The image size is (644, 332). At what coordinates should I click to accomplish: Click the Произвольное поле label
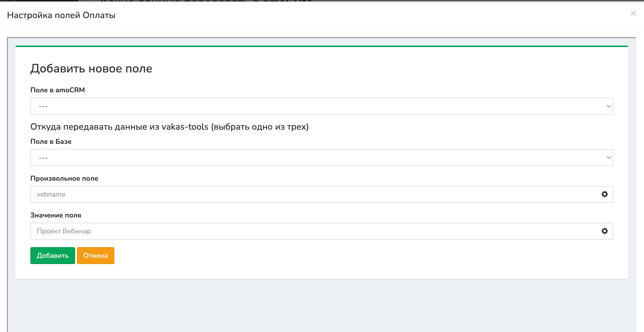(64, 178)
